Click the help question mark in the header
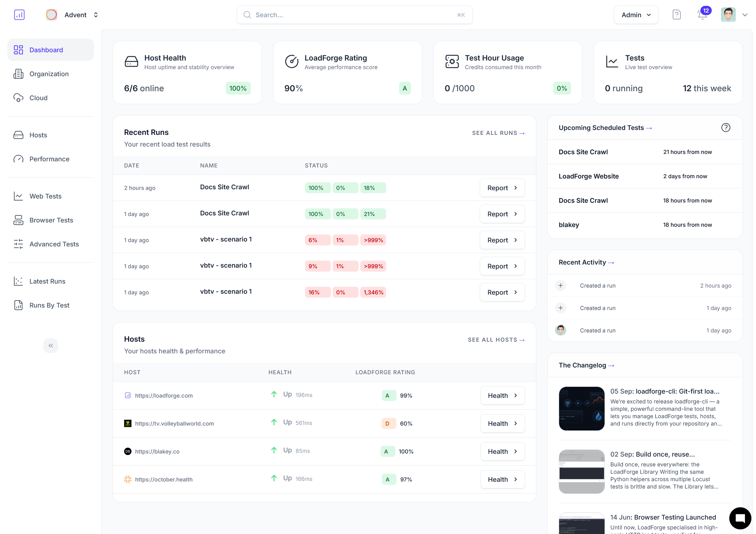Screen dimensions: 756x534 pyautogui.click(x=676, y=15)
